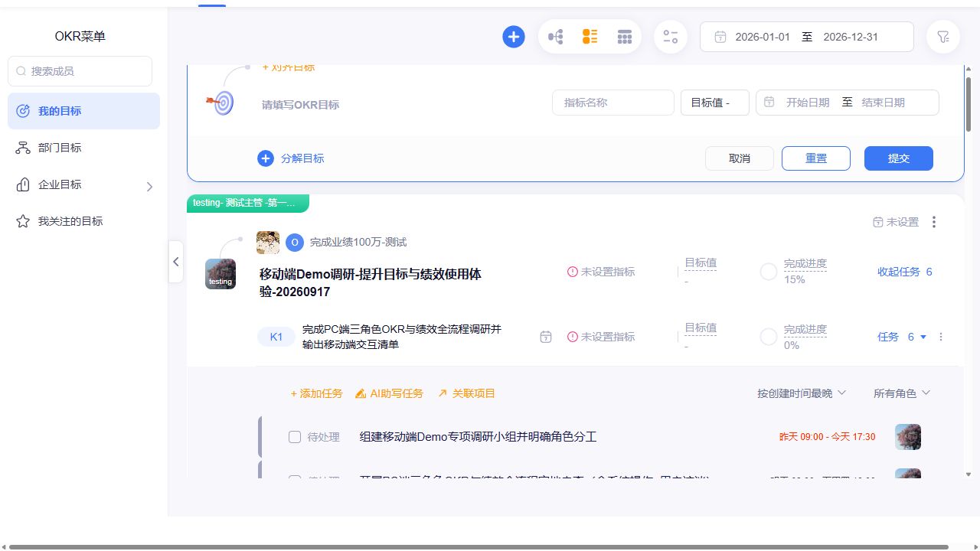Open the K1 row three-dot menu
The height and width of the screenshot is (551, 980).
point(941,337)
